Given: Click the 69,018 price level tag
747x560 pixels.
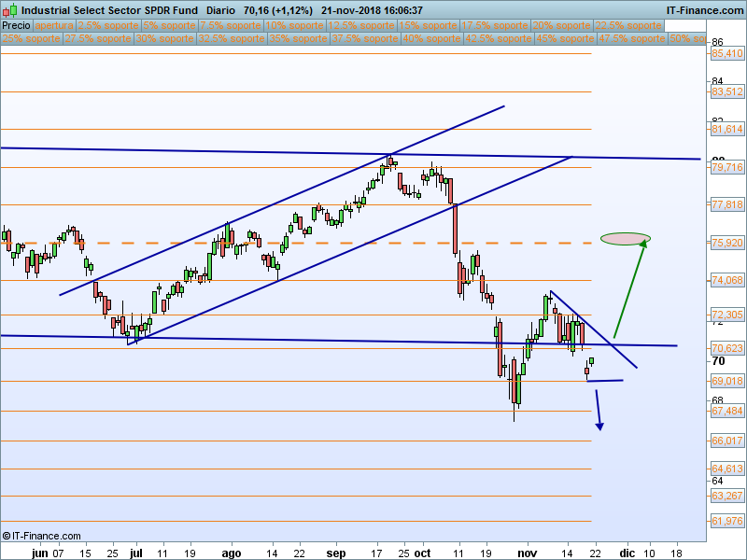Looking at the screenshot, I should [x=727, y=381].
